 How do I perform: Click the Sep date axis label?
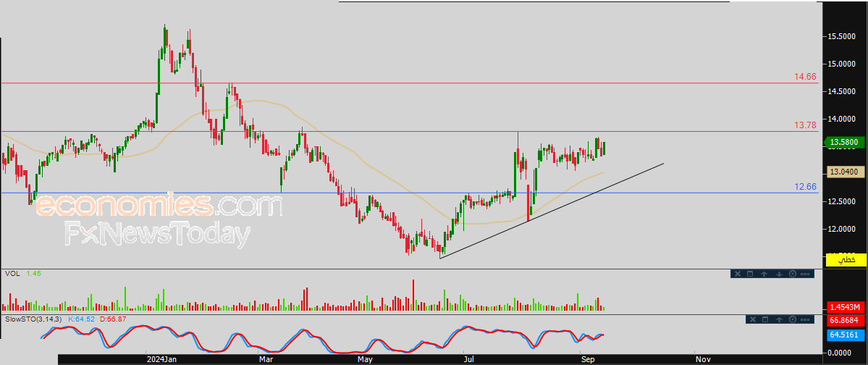point(588,359)
